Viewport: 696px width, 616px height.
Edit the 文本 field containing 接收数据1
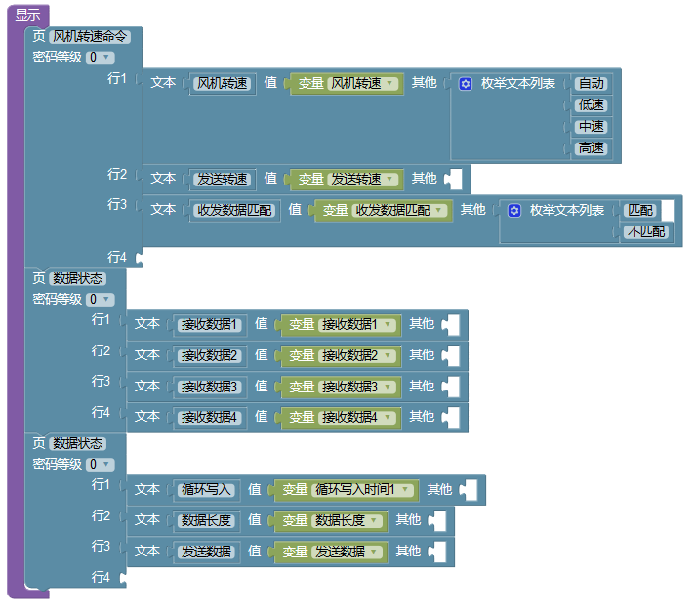coord(209,325)
